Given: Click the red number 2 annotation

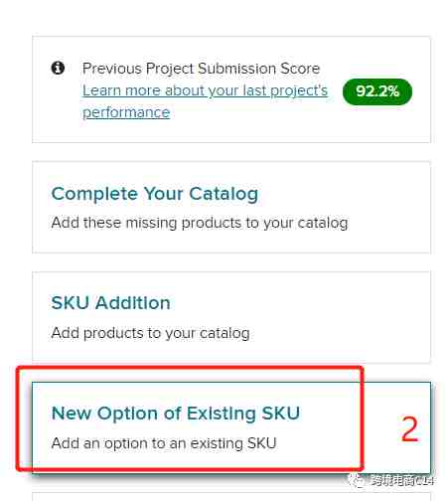Looking at the screenshot, I should (409, 429).
